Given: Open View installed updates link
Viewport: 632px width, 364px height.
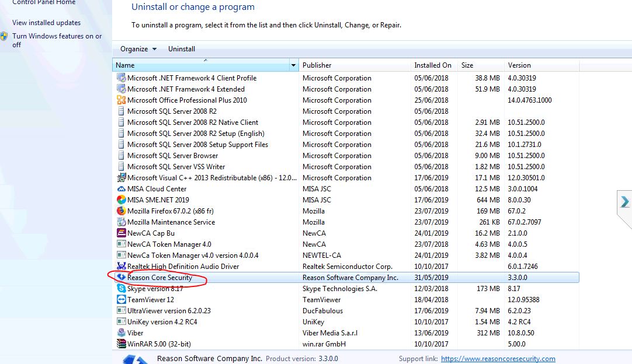Looking at the screenshot, I should click(x=46, y=23).
